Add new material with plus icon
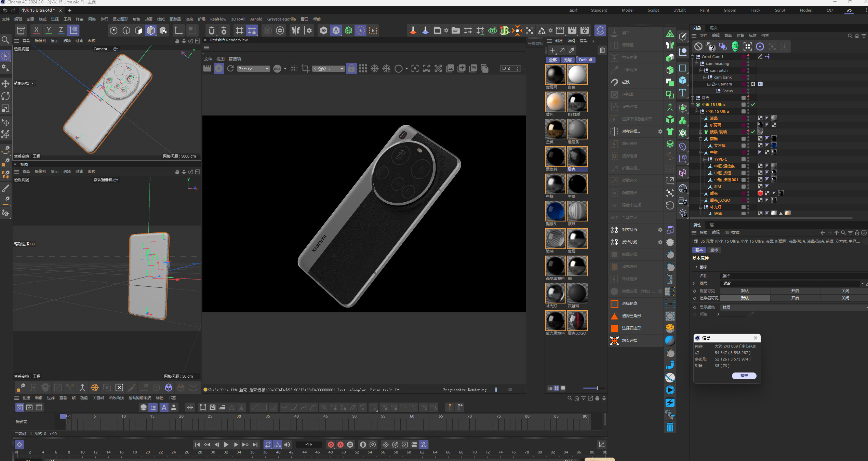Viewport: 868px width, 461px height. tap(552, 50)
